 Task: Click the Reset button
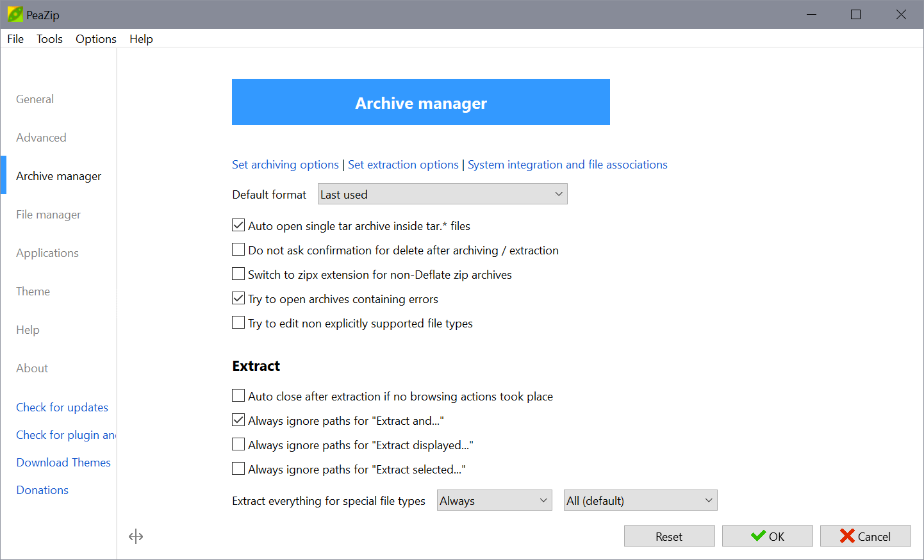pyautogui.click(x=669, y=536)
